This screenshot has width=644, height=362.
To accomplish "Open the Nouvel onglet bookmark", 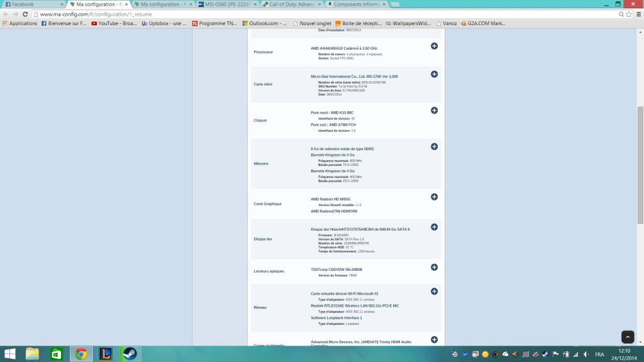I will [x=312, y=23].
